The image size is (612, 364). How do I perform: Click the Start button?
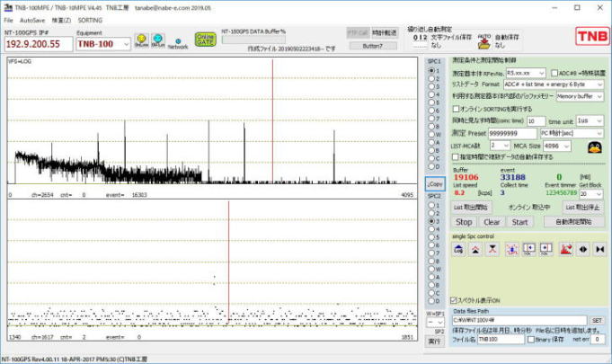tap(519, 222)
